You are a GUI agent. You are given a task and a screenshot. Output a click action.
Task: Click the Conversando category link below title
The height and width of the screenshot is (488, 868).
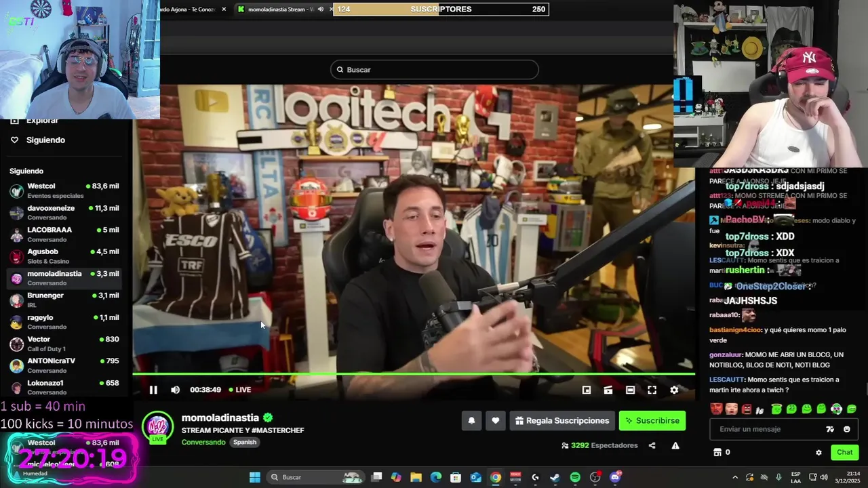(203, 442)
